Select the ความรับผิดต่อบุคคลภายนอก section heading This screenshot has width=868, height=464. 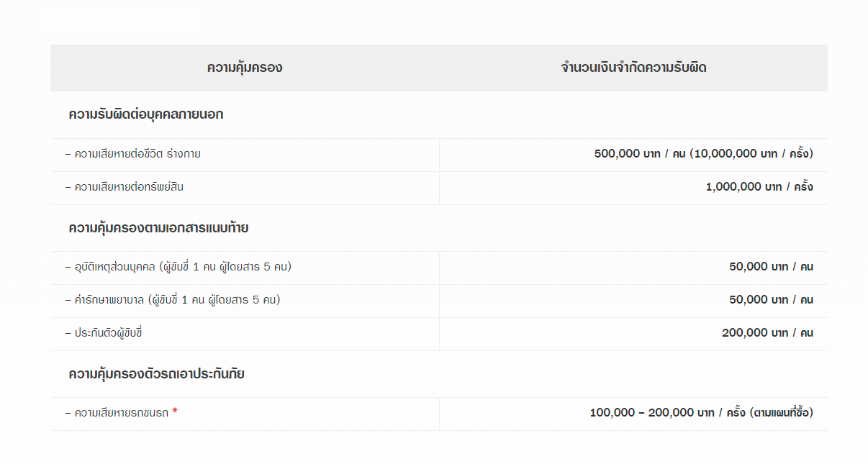click(x=146, y=114)
